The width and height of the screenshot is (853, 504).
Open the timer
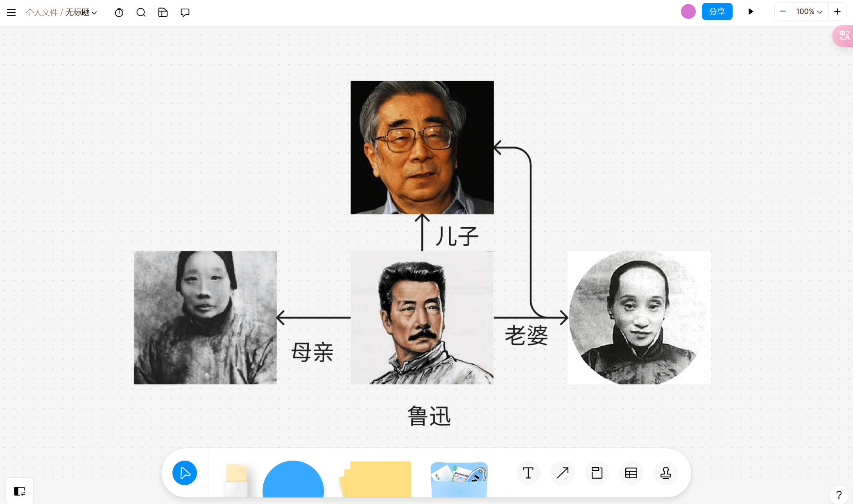(119, 12)
